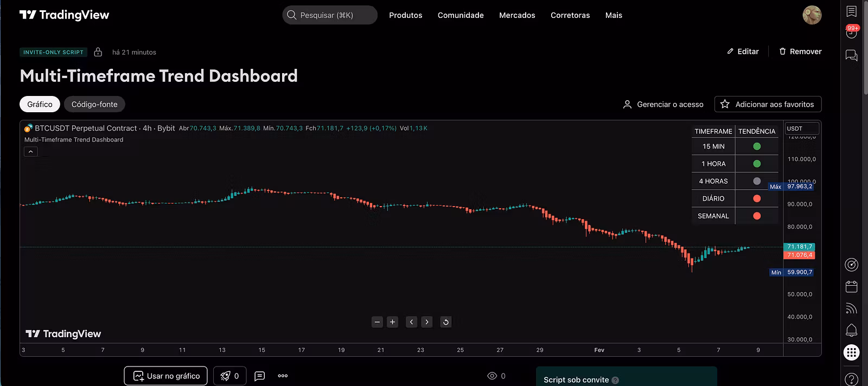Switch to the Gráfico tab
This screenshot has width=868, height=386.
[x=40, y=104]
